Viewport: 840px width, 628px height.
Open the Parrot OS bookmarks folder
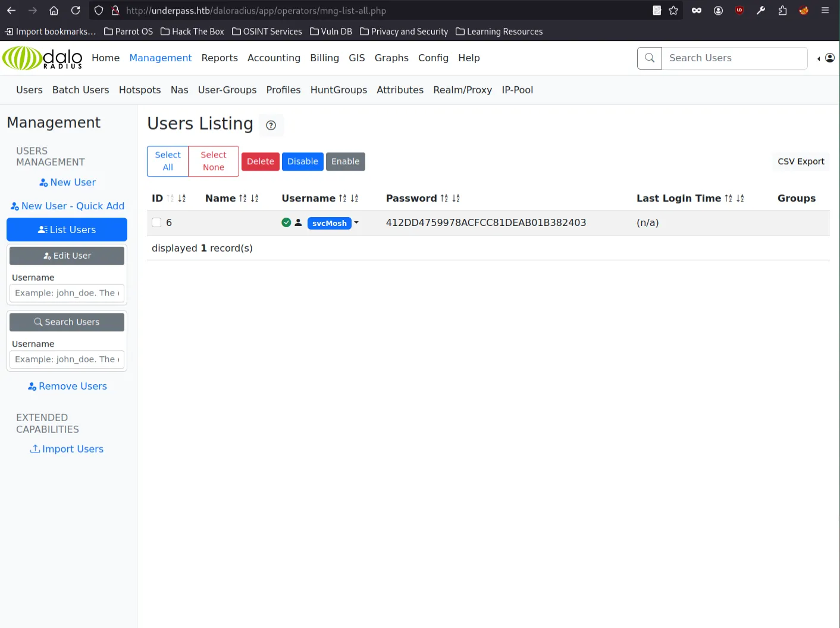click(x=128, y=32)
